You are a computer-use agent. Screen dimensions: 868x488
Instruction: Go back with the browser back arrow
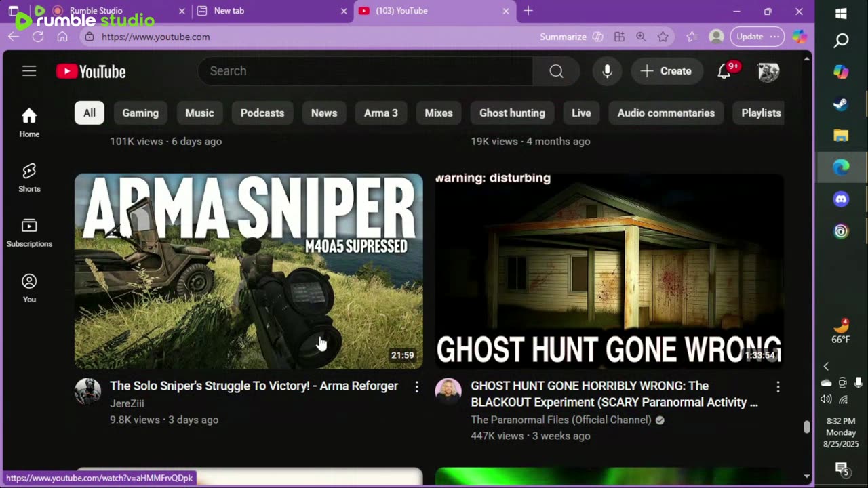pyautogui.click(x=14, y=37)
